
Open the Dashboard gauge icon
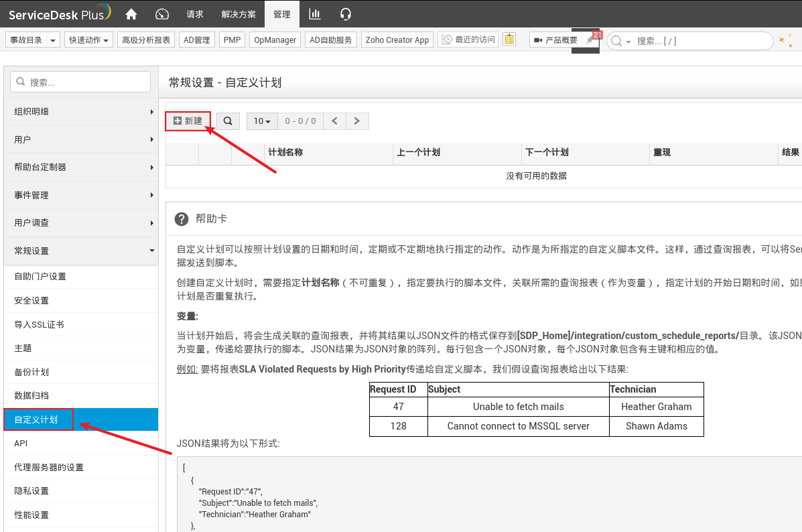tap(162, 13)
